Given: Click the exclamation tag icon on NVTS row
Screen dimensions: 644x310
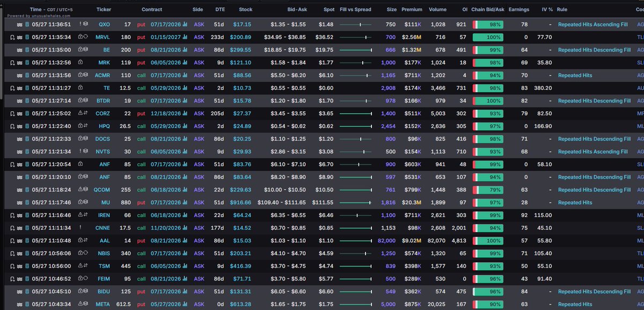Looking at the screenshot, I should pos(80,151).
